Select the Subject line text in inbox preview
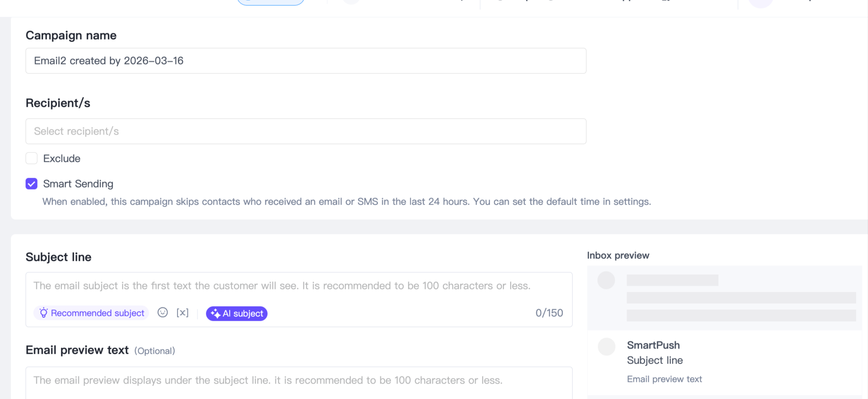 pyautogui.click(x=655, y=360)
